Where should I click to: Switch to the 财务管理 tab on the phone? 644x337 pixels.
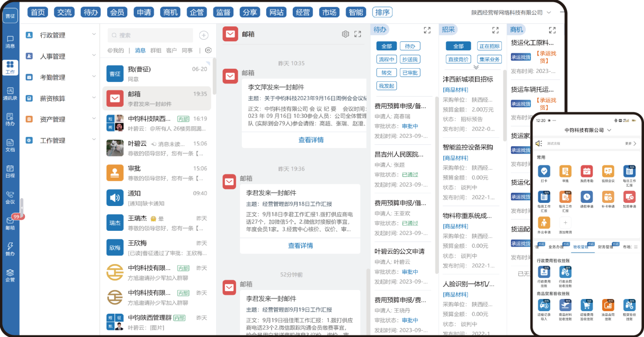605,247
